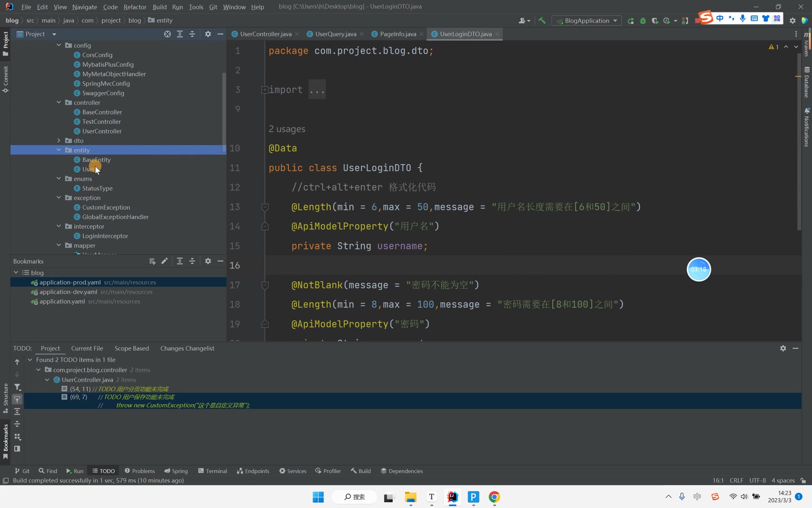Collapse the enums folder in project tree
This screenshot has width=812, height=508.
[59, 178]
